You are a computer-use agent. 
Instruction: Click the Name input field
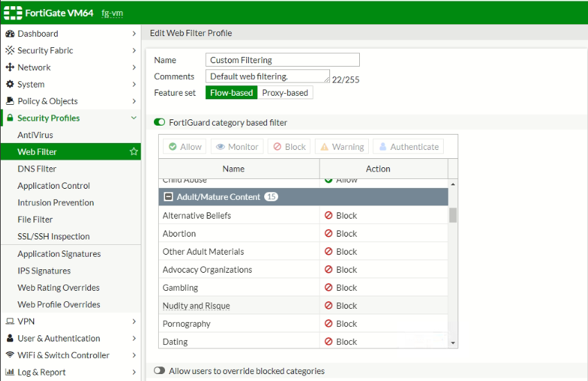pos(282,60)
